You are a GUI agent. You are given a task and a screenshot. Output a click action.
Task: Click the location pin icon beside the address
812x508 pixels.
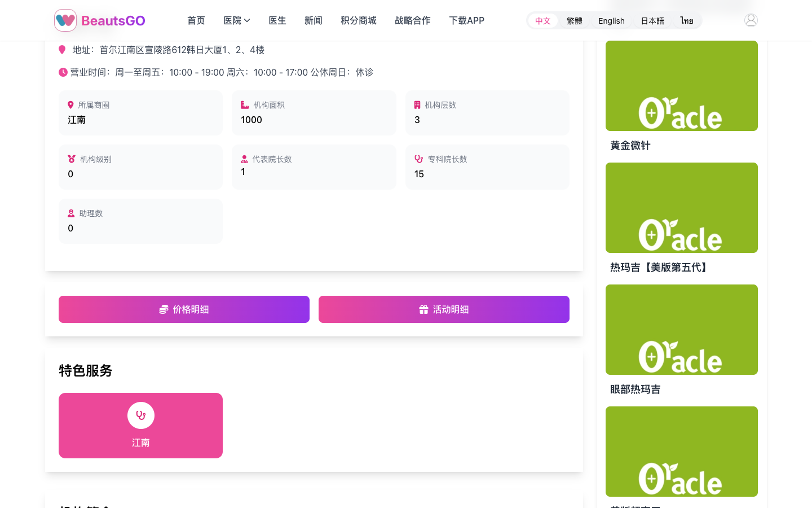[x=62, y=50]
